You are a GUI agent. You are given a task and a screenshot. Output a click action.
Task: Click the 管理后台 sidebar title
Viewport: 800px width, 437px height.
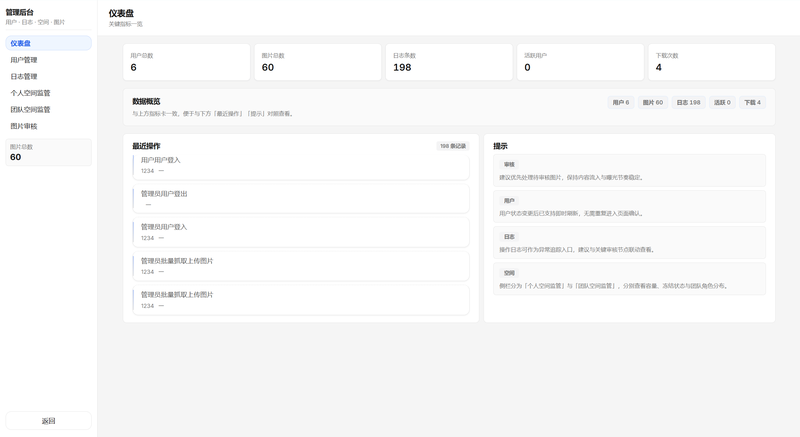[19, 12]
